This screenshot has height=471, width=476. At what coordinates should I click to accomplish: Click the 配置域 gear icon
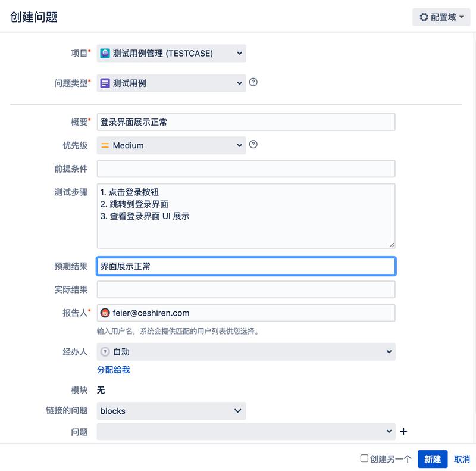click(x=423, y=17)
